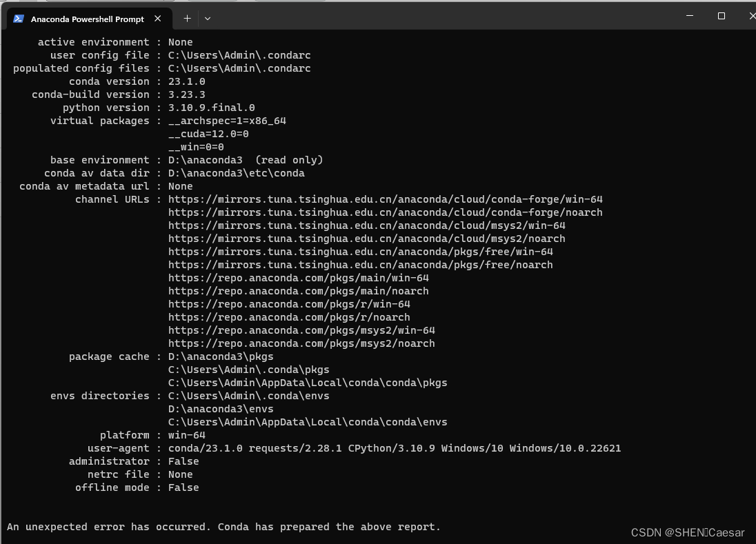The image size is (756, 544).
Task: Click the tsinghua pkgs/free/win-64 URL
Action: tap(360, 252)
